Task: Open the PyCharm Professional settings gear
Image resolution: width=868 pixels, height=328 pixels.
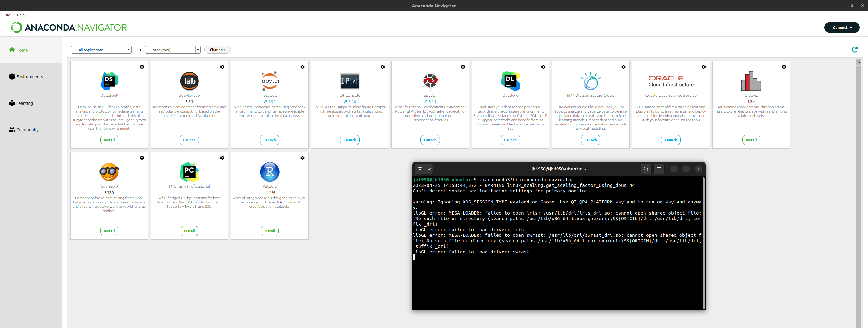Action: pos(222,158)
